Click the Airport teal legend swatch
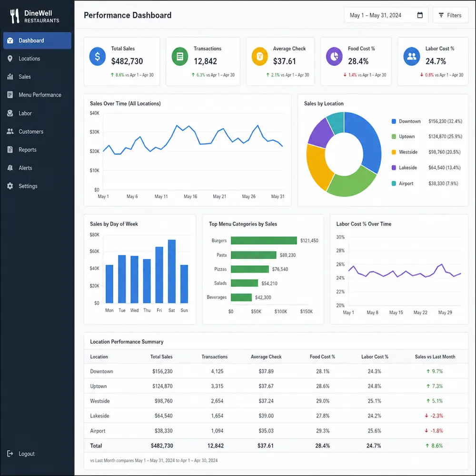Screen dimensions: 476x476 tap(394, 183)
